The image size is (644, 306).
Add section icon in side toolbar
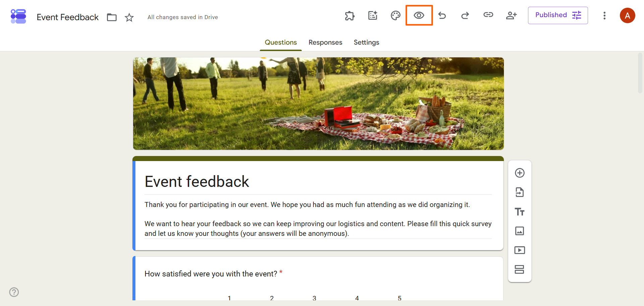pyautogui.click(x=520, y=269)
